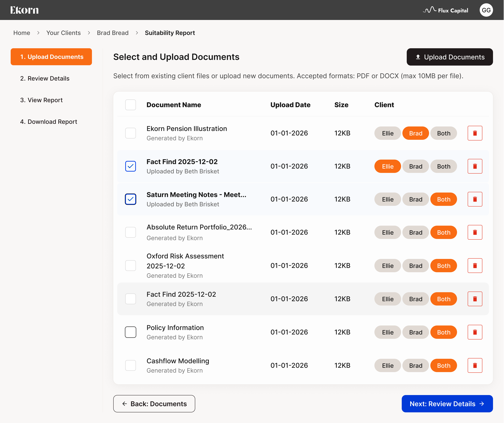The height and width of the screenshot is (423, 504).
Task: Click the Cashflow Modelling document name
Action: point(178,361)
